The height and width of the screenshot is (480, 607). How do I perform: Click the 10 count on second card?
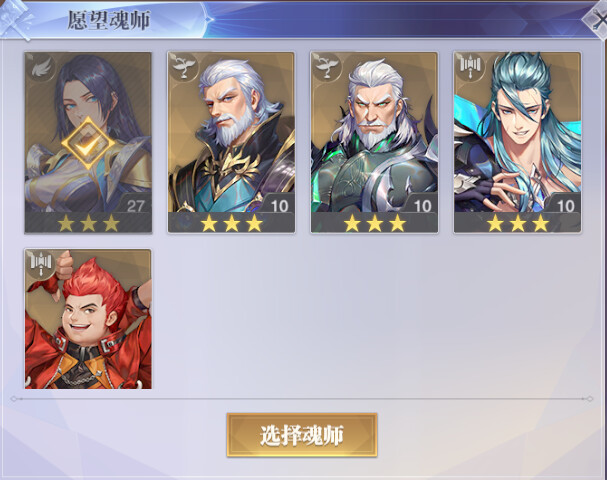pos(279,206)
